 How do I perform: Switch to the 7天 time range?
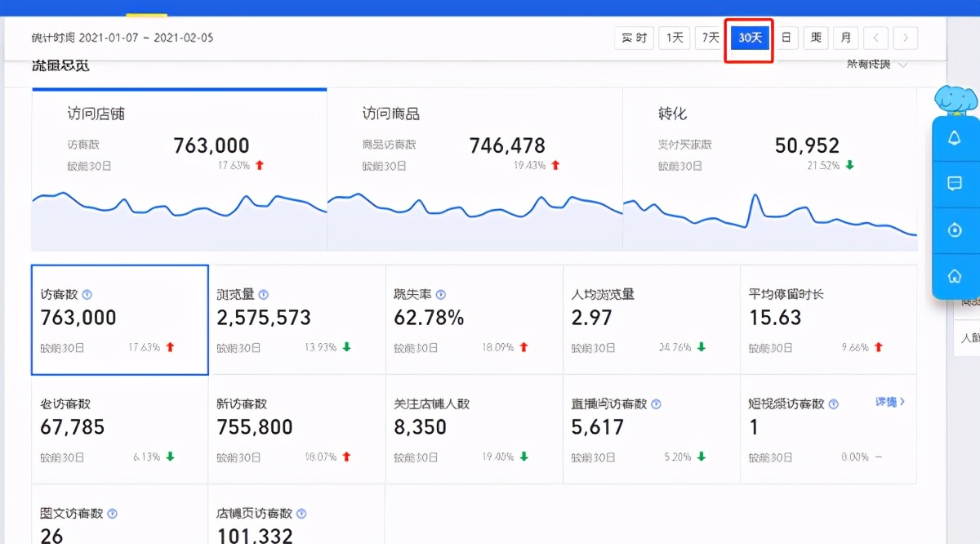click(x=710, y=38)
